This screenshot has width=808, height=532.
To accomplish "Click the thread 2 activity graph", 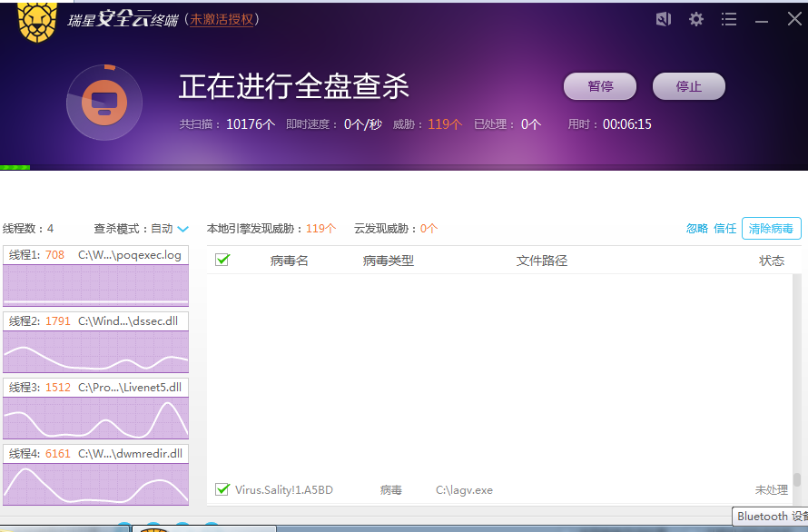I will pyautogui.click(x=96, y=351).
